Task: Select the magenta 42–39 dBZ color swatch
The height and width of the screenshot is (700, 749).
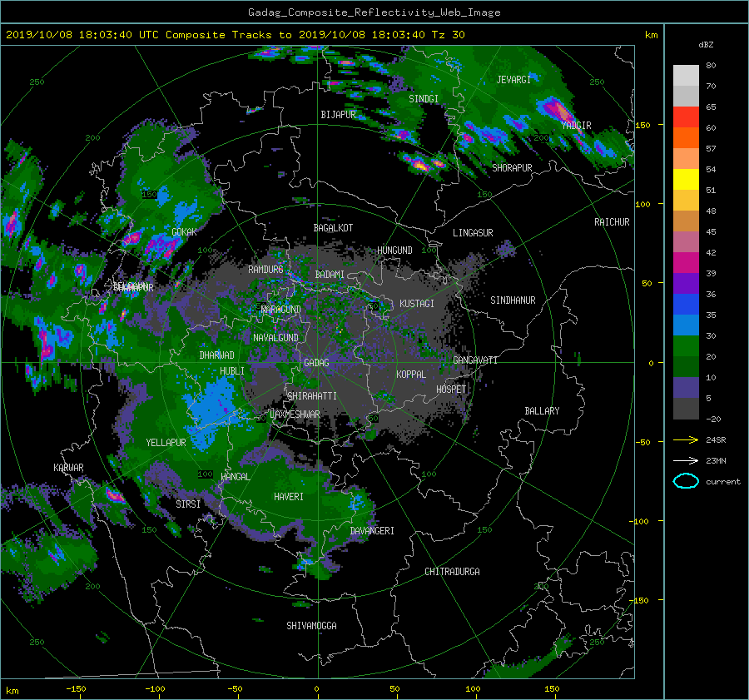Action: [686, 263]
